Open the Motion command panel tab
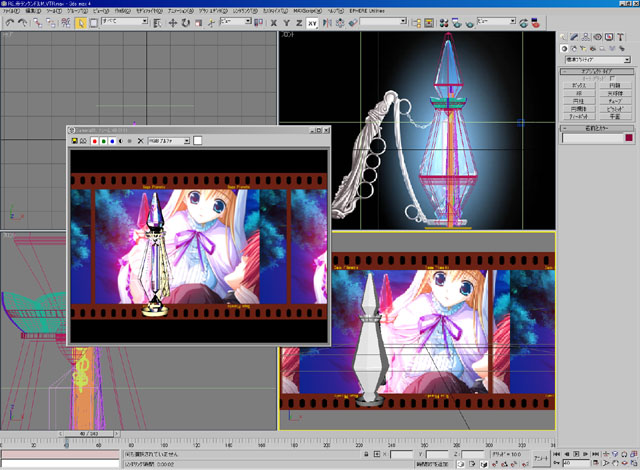 (598, 37)
